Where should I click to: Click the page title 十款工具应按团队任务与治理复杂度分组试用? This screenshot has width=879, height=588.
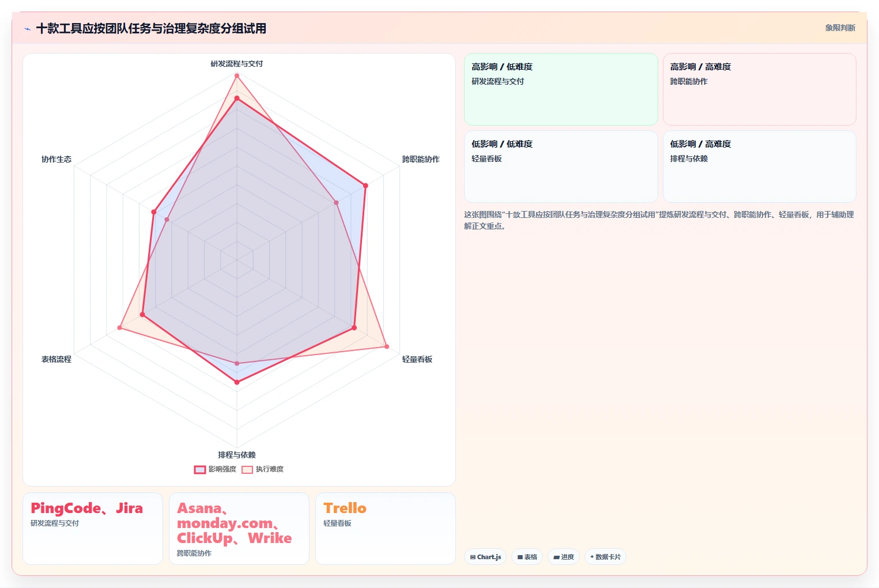(151, 28)
